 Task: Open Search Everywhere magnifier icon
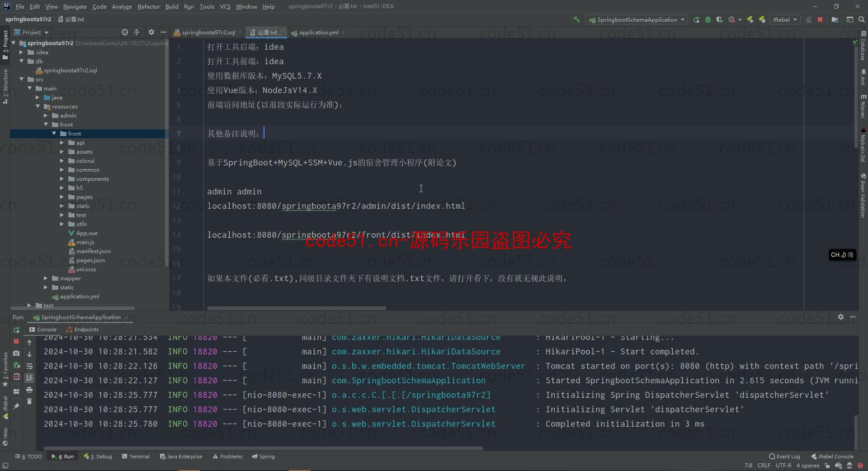click(861, 19)
